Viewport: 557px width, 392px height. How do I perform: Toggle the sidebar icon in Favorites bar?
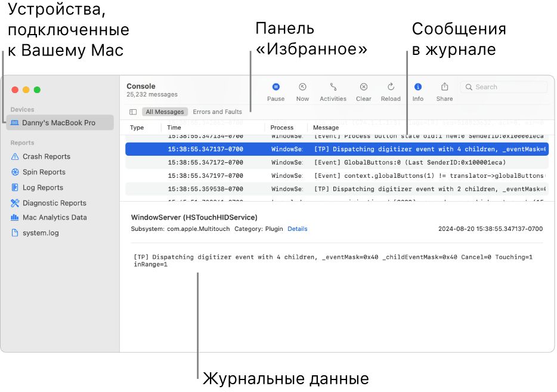point(133,112)
